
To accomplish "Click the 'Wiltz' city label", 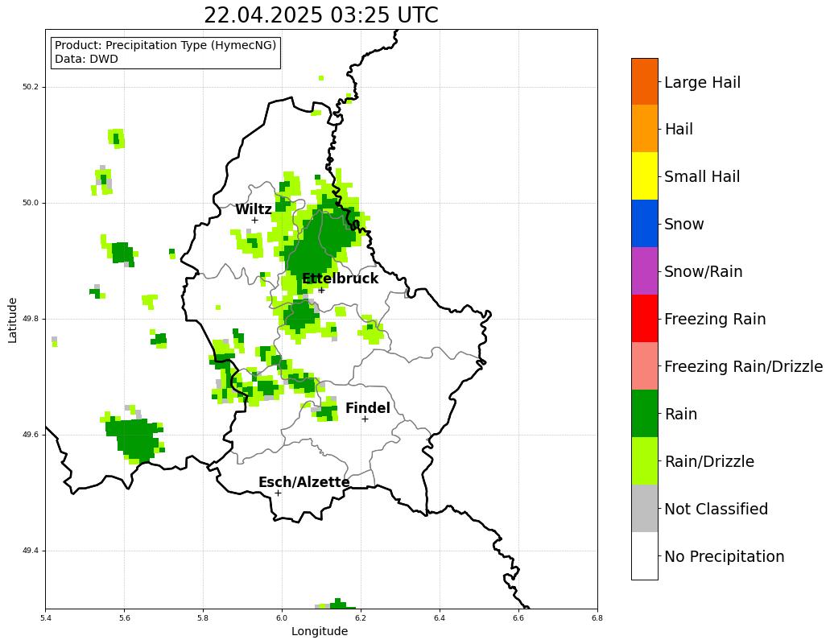I will pyautogui.click(x=254, y=209).
